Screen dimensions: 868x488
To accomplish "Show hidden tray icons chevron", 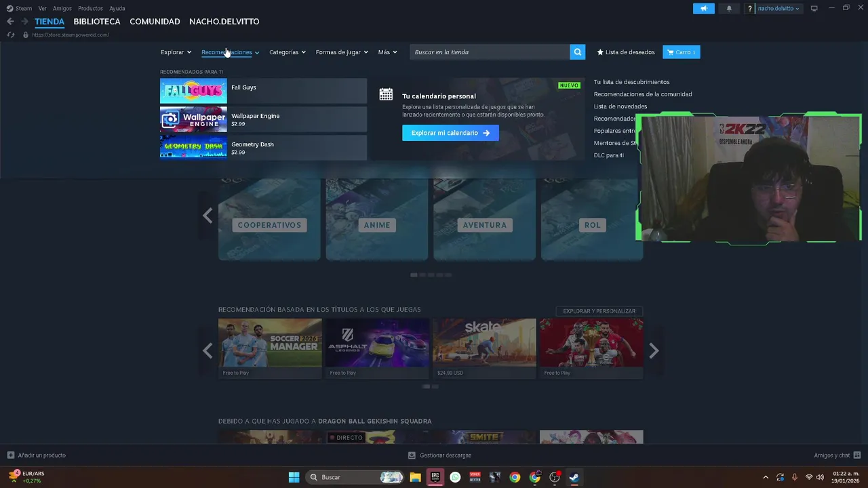I will (766, 477).
